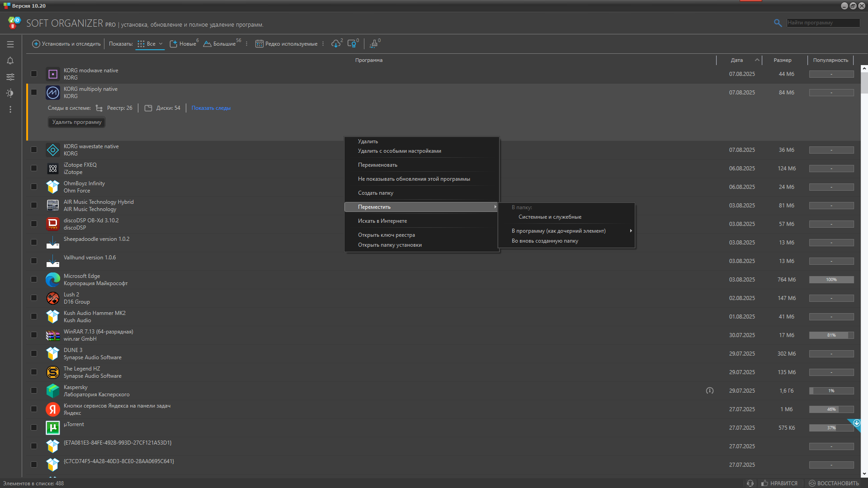Viewport: 868px width, 488px height.
Task: Click the Kaspersky info clock icon
Action: click(x=710, y=390)
